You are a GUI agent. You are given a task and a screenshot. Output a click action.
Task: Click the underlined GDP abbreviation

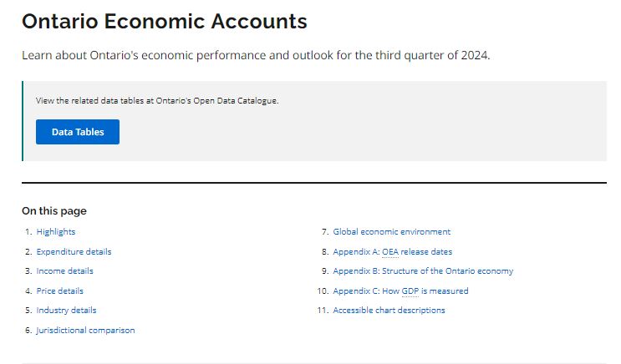pos(410,291)
